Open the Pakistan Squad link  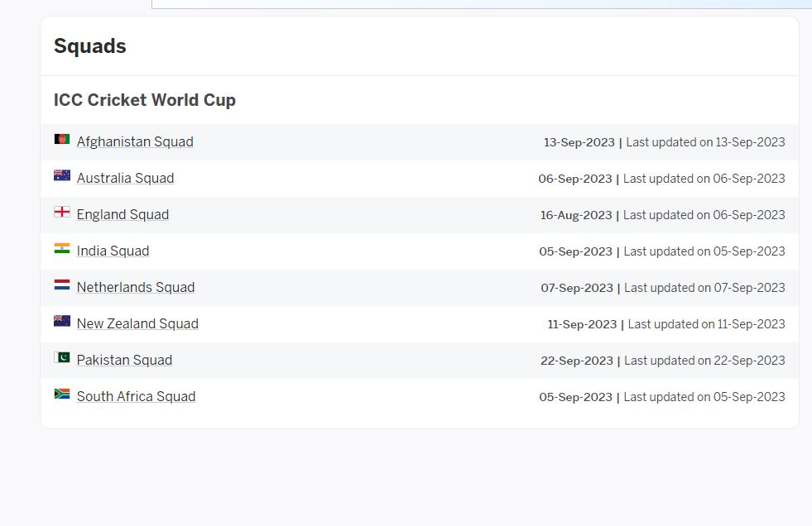pyautogui.click(x=124, y=360)
